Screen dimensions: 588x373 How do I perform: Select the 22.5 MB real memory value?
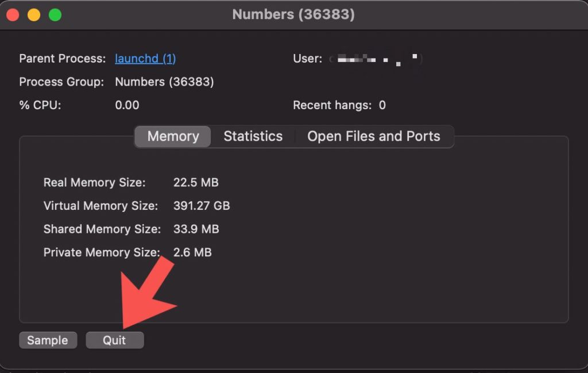pos(196,182)
